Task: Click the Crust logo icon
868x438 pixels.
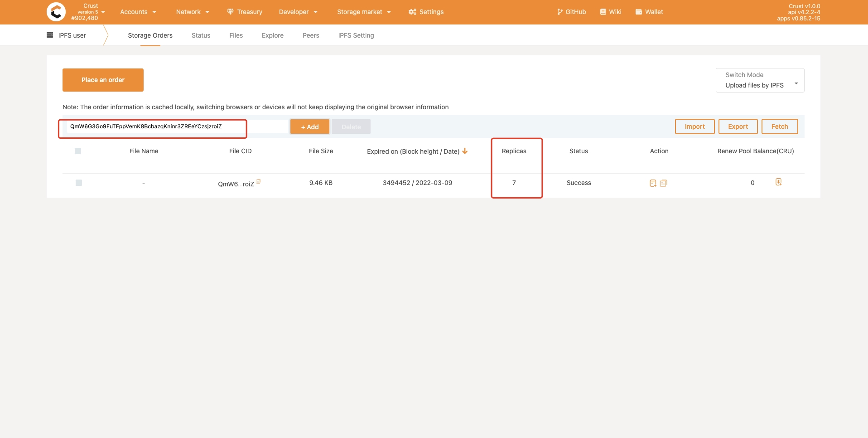Action: click(56, 12)
